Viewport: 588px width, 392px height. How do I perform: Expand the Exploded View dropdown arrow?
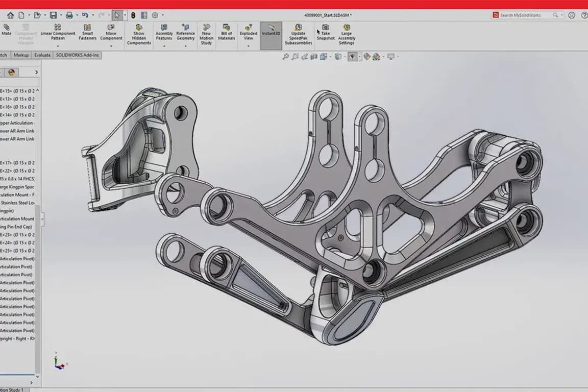[248, 46]
